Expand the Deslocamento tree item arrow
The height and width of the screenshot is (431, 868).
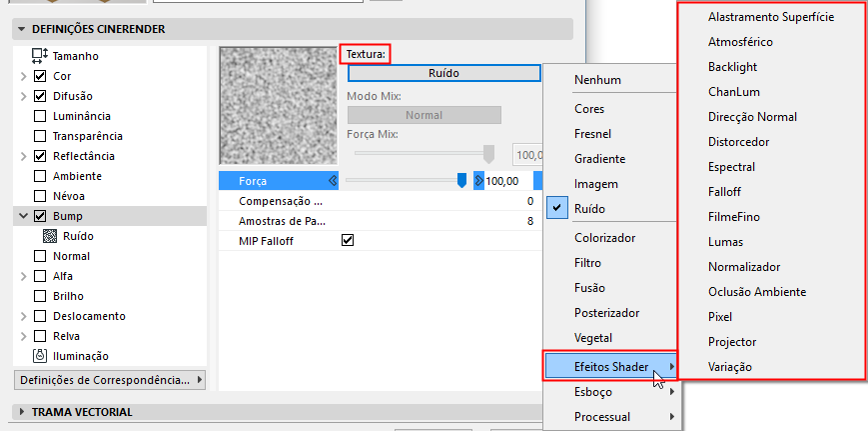pos(23,316)
